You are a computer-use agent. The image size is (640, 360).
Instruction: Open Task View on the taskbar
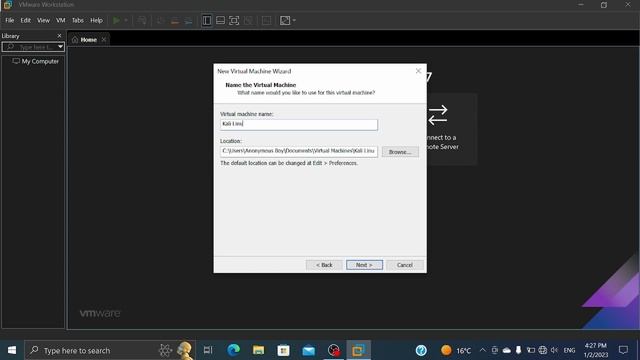208,350
